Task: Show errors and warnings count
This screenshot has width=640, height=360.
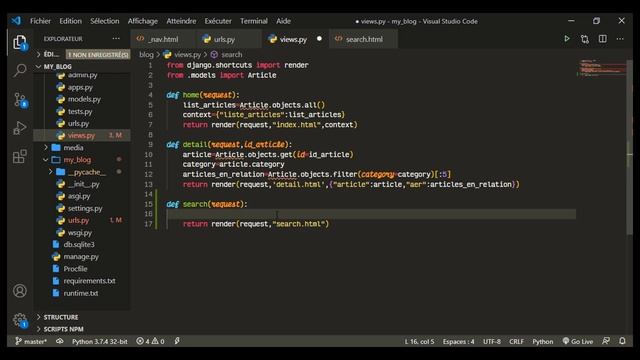Action: click(x=150, y=341)
